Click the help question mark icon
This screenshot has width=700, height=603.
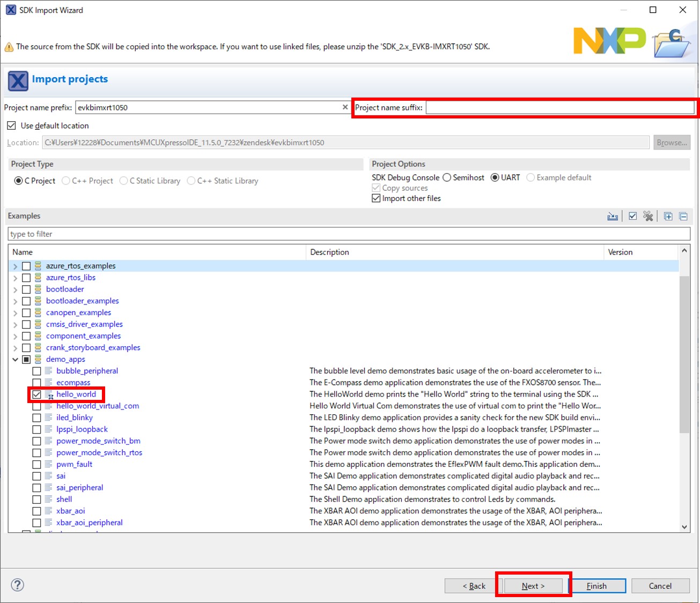pyautogui.click(x=18, y=585)
